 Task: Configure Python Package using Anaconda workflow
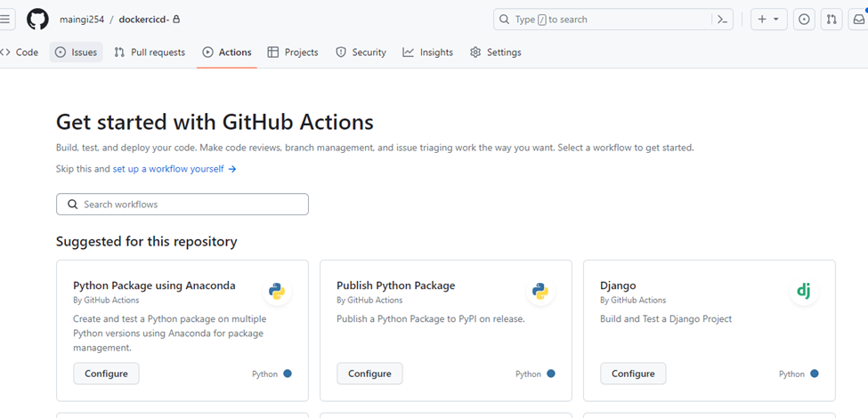[x=106, y=374]
